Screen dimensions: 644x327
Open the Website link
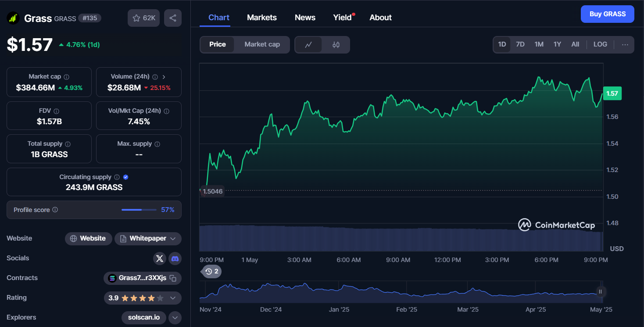[89, 238]
